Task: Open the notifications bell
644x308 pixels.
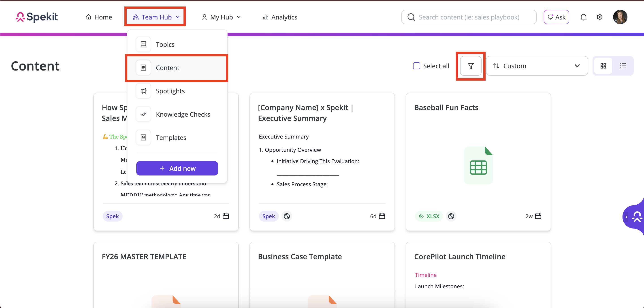Action: (583, 17)
